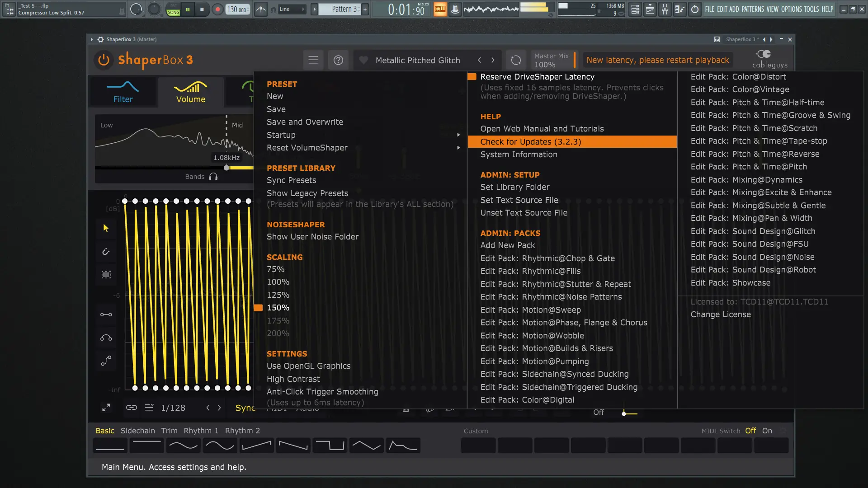Switch to the Sidechain waveform tab

click(x=137, y=431)
